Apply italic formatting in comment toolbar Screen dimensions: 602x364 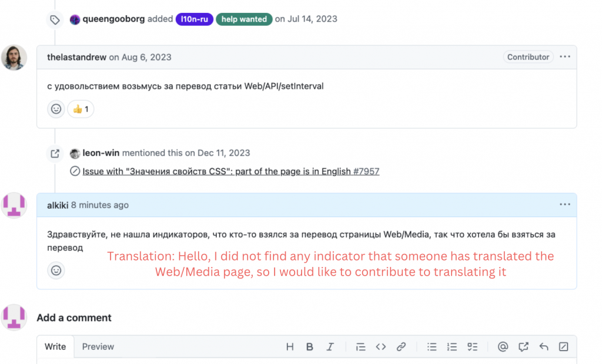click(x=330, y=347)
